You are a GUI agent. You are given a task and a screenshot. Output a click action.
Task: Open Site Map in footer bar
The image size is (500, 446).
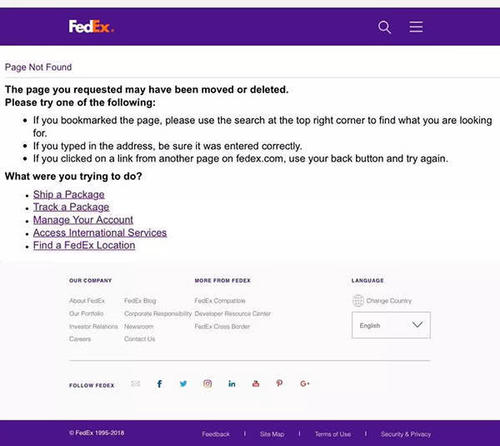(272, 434)
